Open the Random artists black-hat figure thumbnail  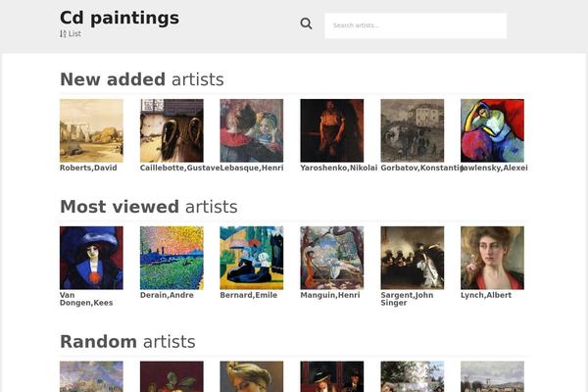coord(332,376)
